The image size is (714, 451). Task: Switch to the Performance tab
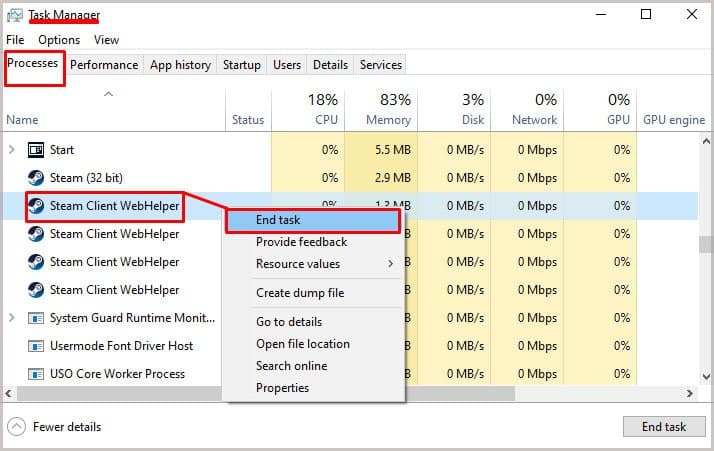coord(104,65)
